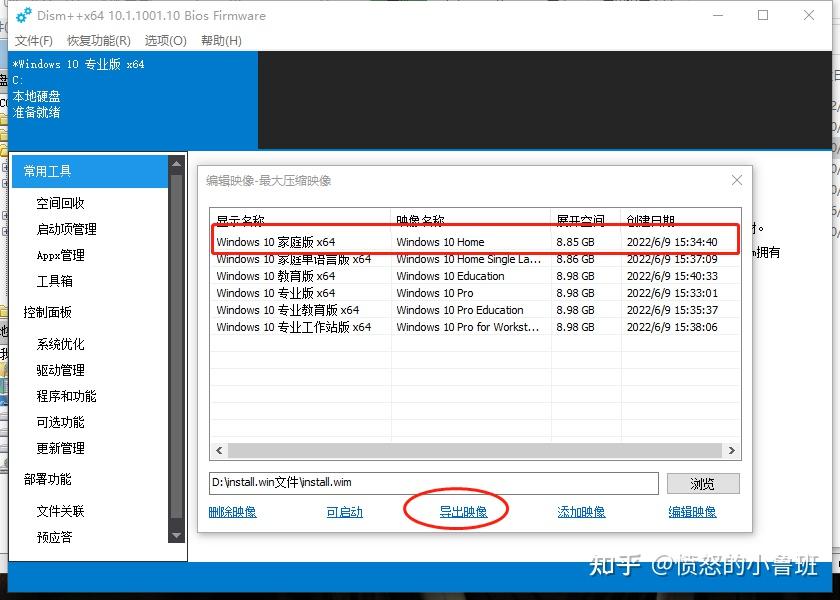Open the 选项(O) menu
This screenshot has height=600, width=840.
pyautogui.click(x=166, y=41)
